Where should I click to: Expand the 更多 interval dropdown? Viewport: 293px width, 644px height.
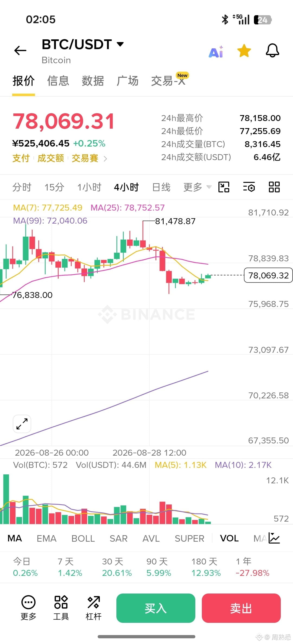click(197, 187)
